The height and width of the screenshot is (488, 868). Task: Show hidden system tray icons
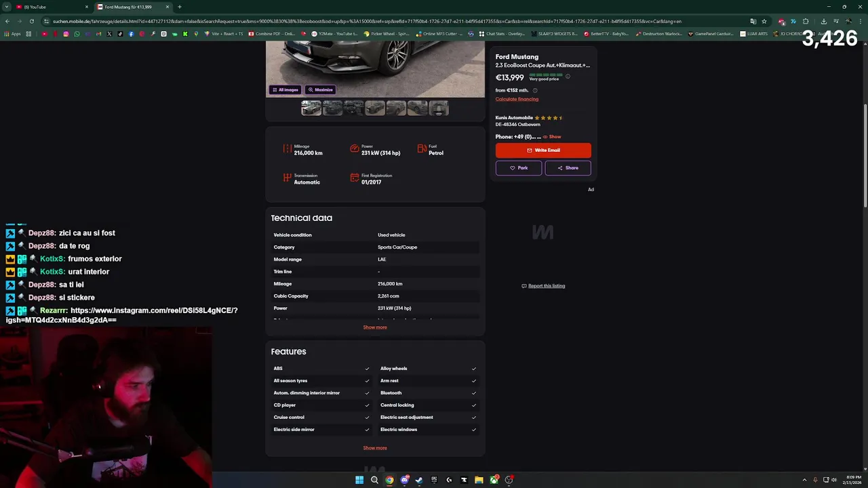[x=804, y=480]
